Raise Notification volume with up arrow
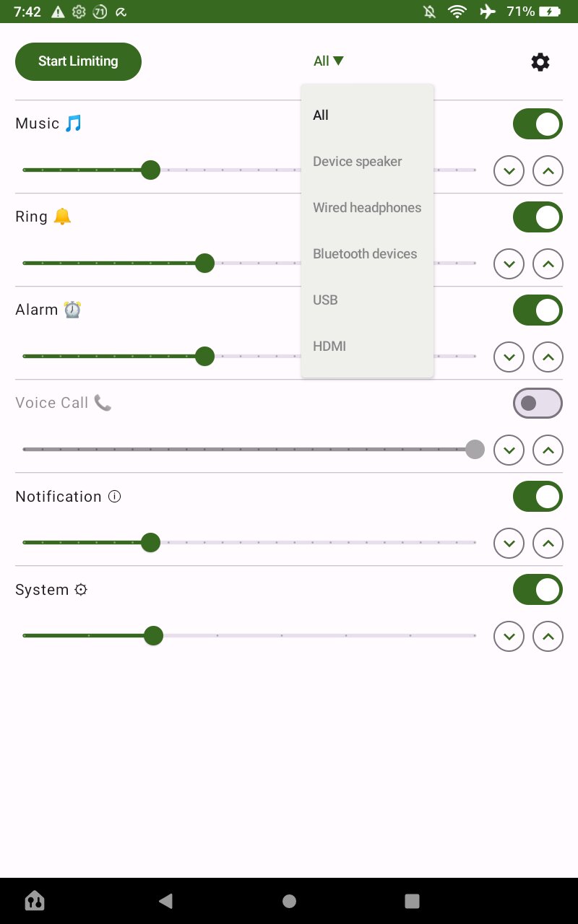The height and width of the screenshot is (924, 578). tap(548, 544)
